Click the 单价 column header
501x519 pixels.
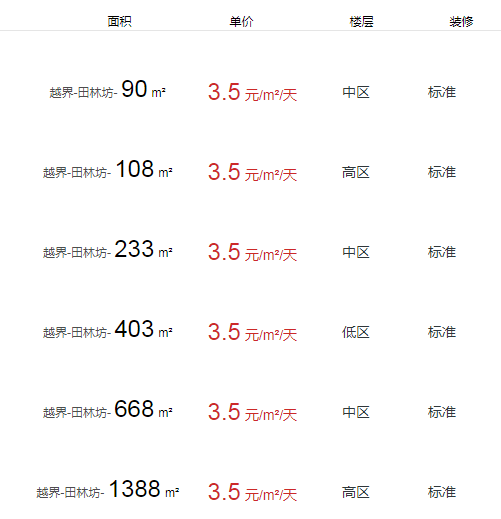click(241, 22)
